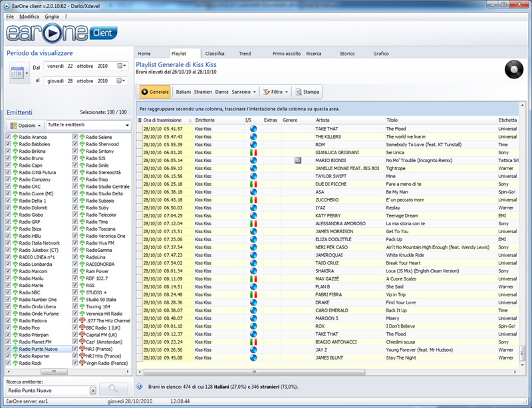Uncheck the Radio Selene checkbox

click(x=75, y=137)
